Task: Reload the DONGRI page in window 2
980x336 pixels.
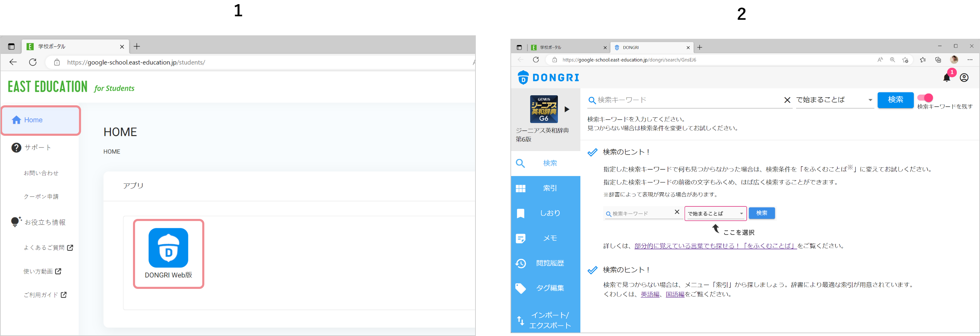Action: click(536, 60)
